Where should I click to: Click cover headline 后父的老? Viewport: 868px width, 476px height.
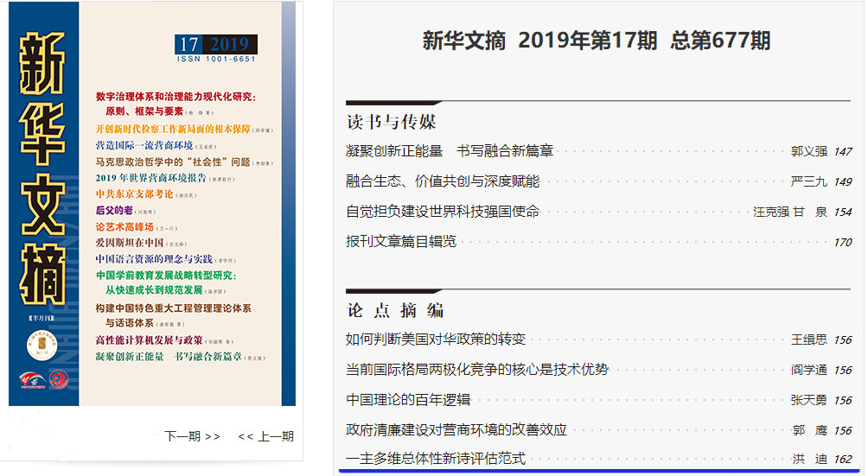tap(114, 211)
